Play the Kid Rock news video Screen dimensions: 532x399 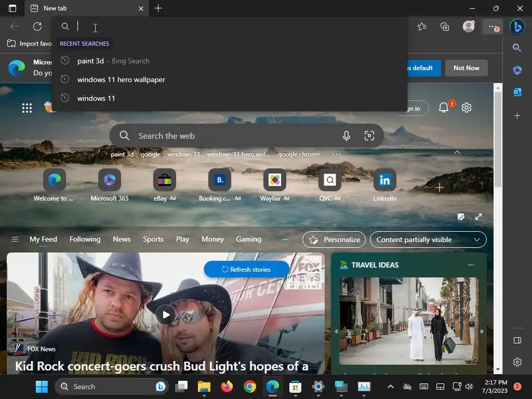pos(166,315)
